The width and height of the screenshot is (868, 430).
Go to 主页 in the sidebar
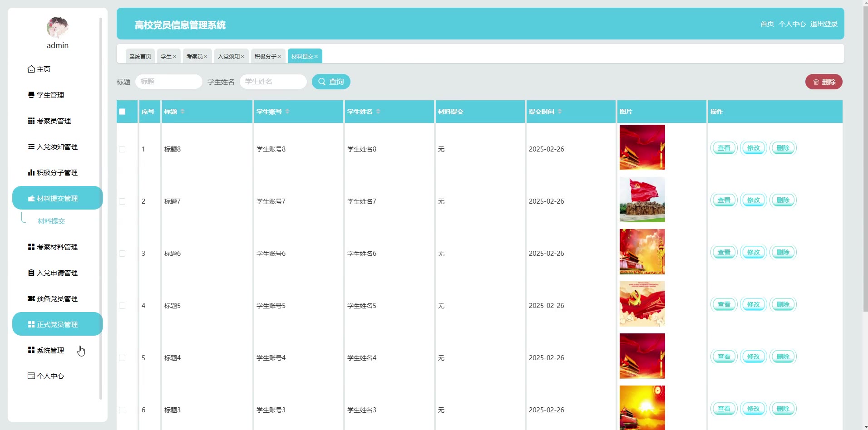[x=58, y=69]
